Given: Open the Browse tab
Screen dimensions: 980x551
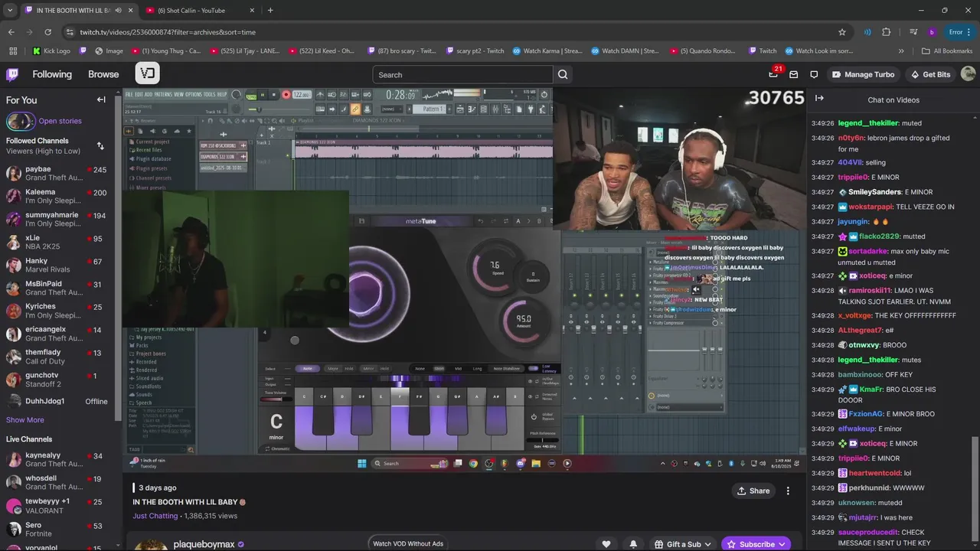Looking at the screenshot, I should (x=103, y=74).
